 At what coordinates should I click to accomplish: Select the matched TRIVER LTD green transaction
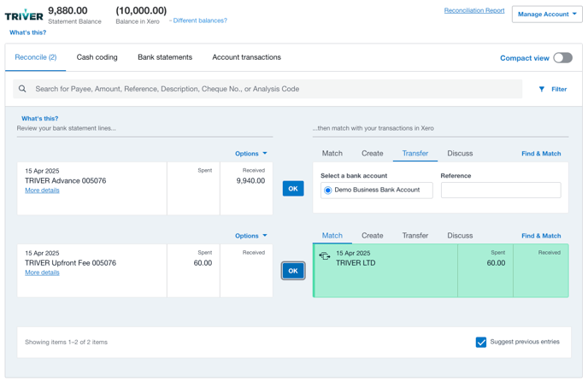(441, 271)
